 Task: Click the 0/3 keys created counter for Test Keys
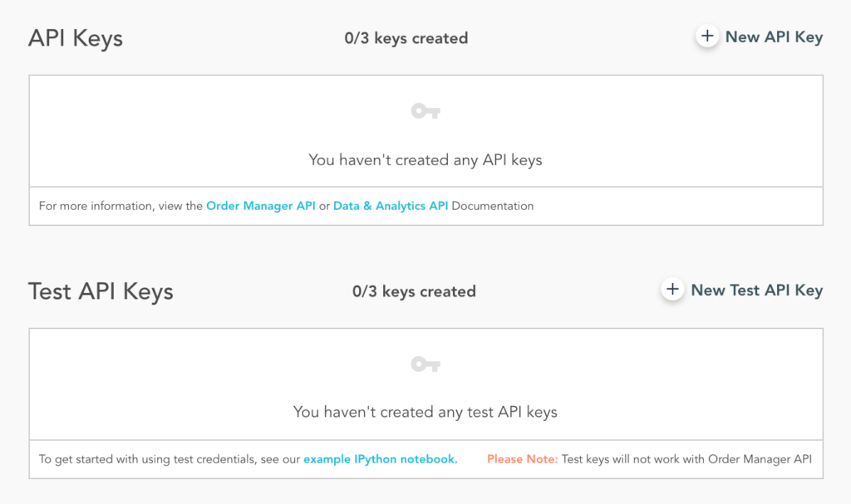tap(415, 291)
